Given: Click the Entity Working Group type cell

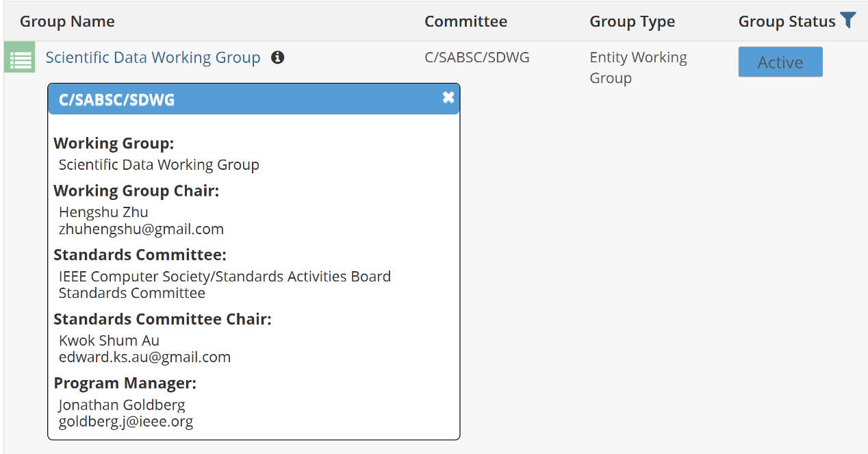Looking at the screenshot, I should (x=638, y=67).
